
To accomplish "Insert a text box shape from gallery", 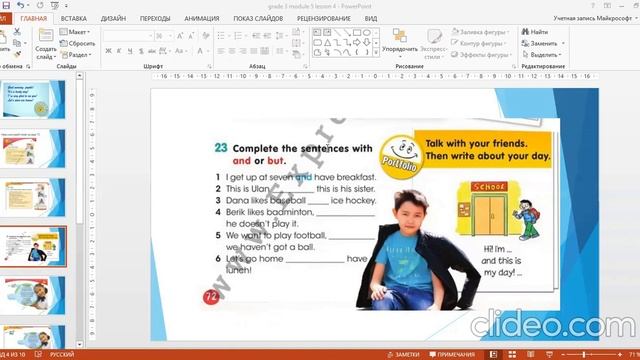I will 317,32.
